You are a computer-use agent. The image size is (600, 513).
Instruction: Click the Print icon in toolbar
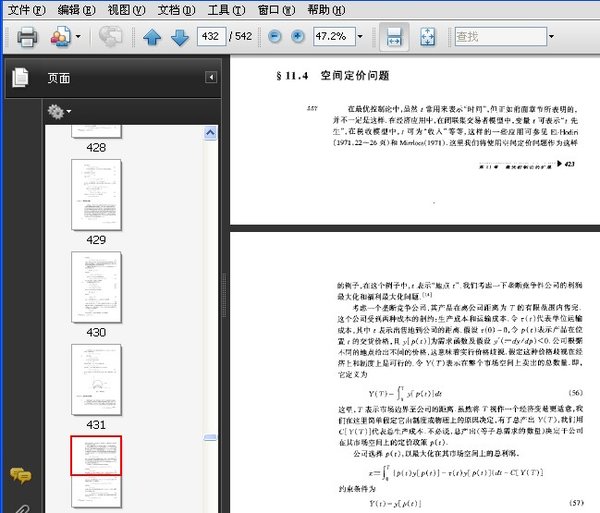27,37
